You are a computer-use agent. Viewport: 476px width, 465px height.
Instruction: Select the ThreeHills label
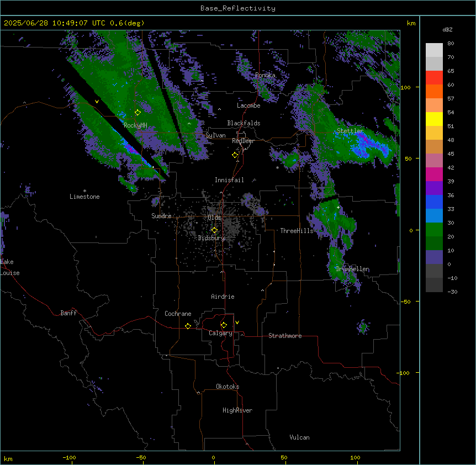(297, 231)
